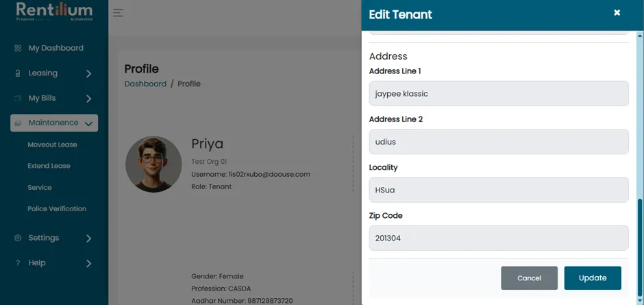The image size is (644, 305).
Task: Expand the Settings submenu arrow
Action: point(88,239)
